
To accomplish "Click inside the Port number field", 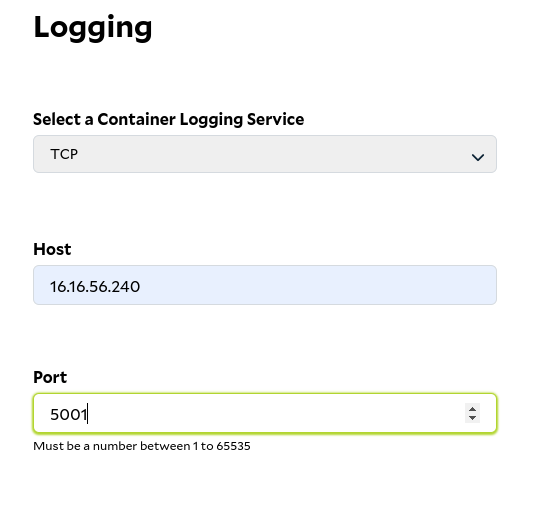I will (265, 413).
